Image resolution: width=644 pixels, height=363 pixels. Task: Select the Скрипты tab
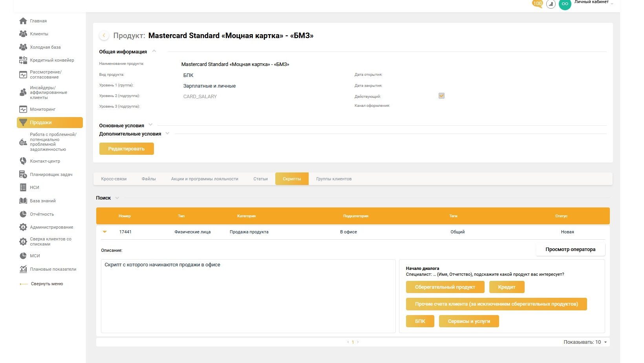pos(292,179)
